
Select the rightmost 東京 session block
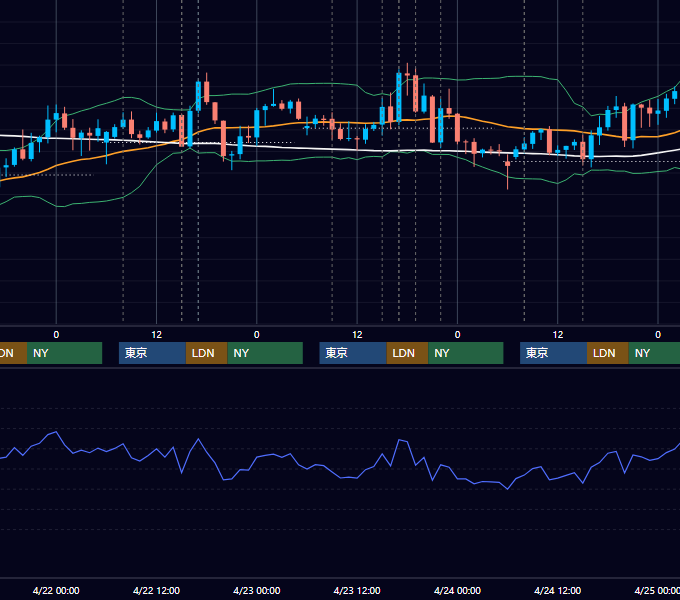point(553,353)
